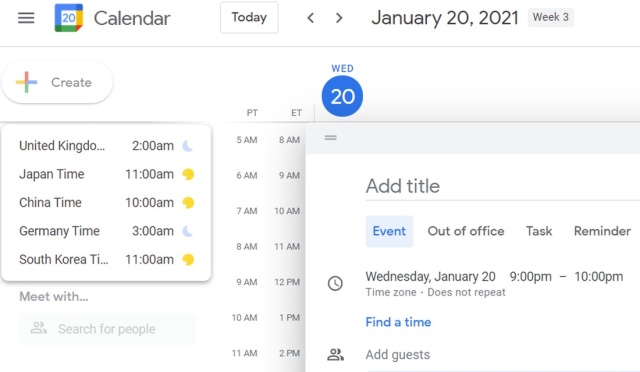This screenshot has width=640, height=372.
Task: Click the Today button
Action: [249, 18]
